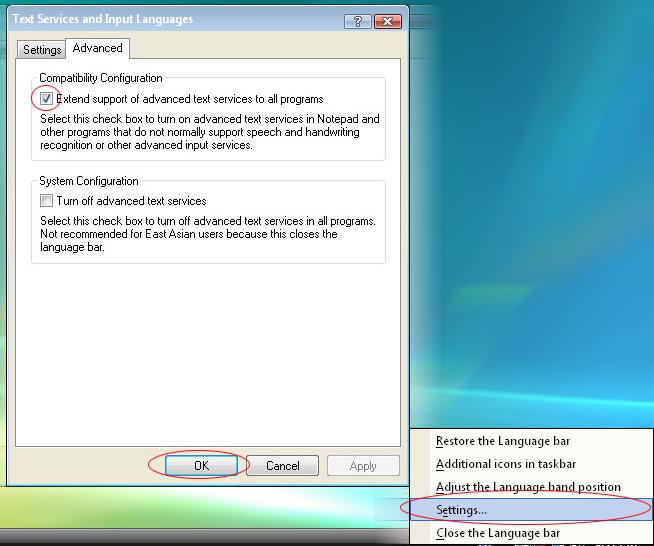Enable Turn off advanced text services checkbox

46,201
